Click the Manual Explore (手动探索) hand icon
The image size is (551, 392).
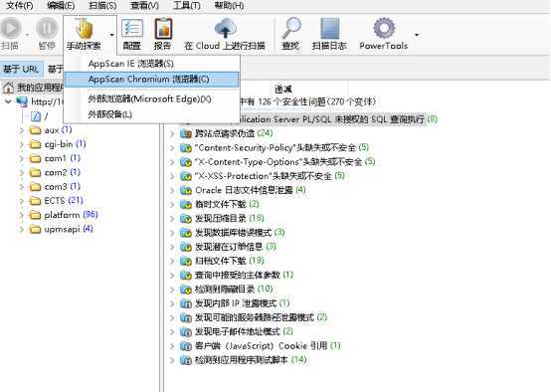[84, 29]
